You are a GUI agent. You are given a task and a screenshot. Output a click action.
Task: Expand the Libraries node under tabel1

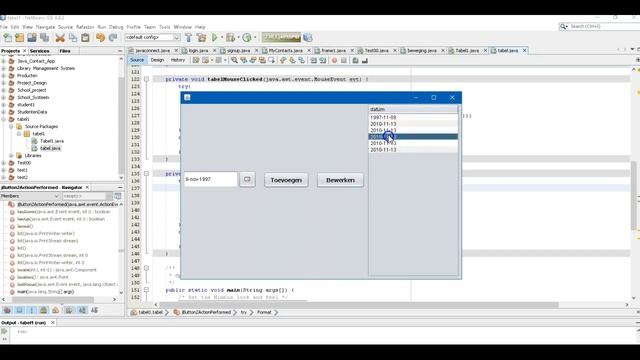11,156
